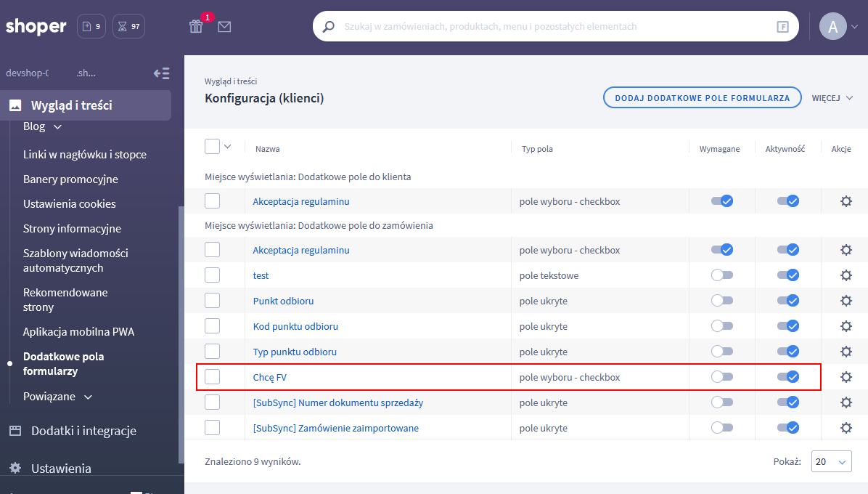Open the test field link
868x494 pixels.
(261, 275)
